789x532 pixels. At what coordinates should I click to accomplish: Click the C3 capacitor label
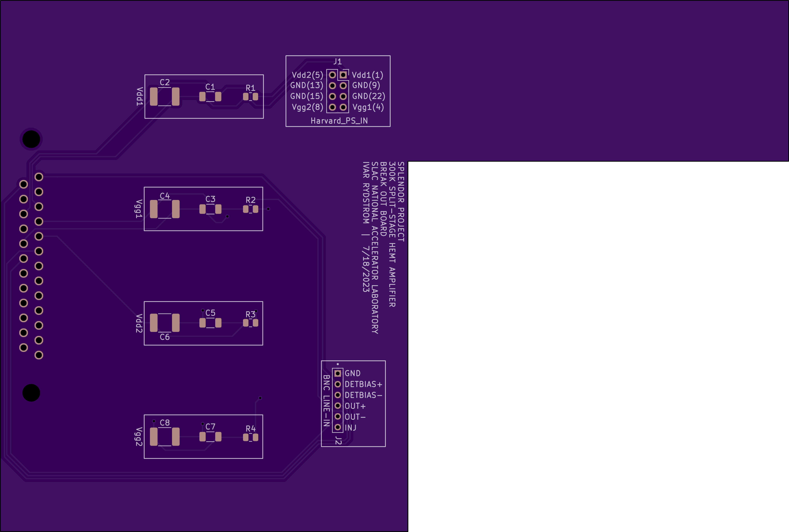[x=210, y=199]
